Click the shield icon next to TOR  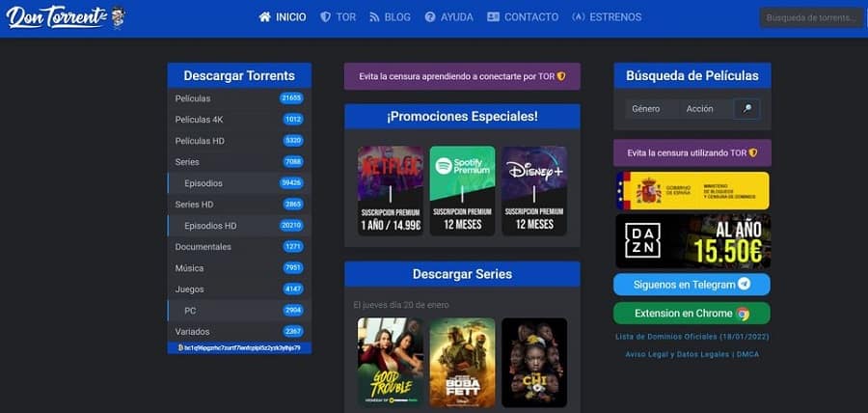pyautogui.click(x=326, y=17)
